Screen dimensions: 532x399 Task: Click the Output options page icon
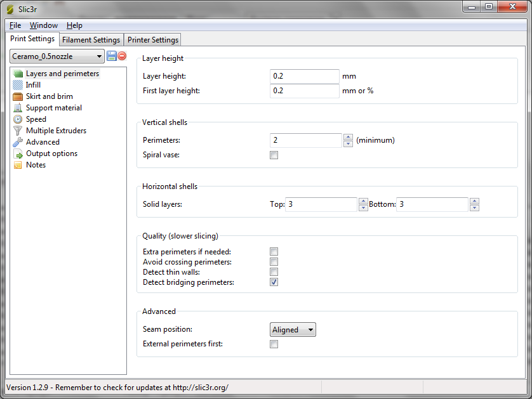(x=18, y=154)
